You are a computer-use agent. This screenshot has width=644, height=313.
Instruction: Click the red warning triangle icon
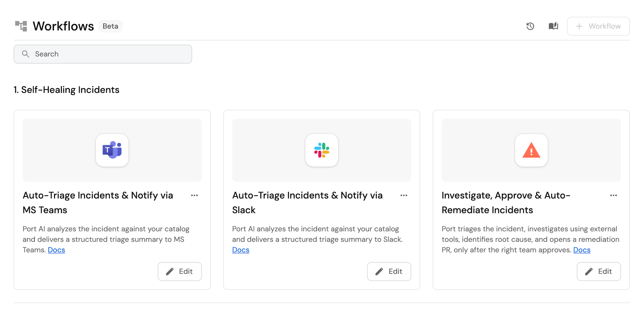[x=531, y=150]
